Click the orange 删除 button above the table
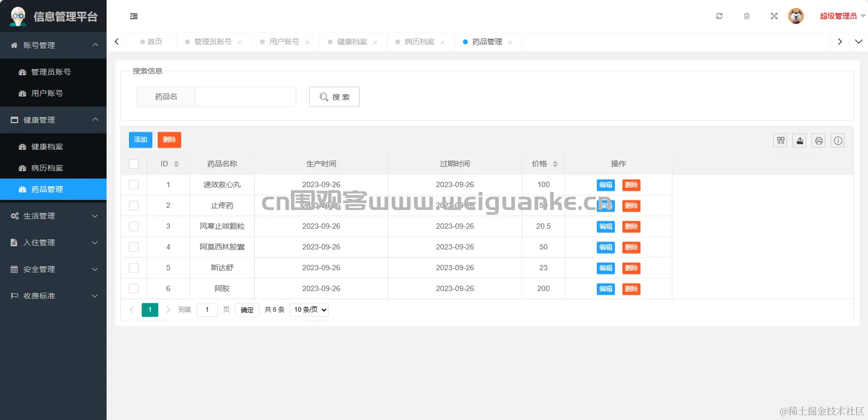The height and width of the screenshot is (420, 868). (169, 140)
